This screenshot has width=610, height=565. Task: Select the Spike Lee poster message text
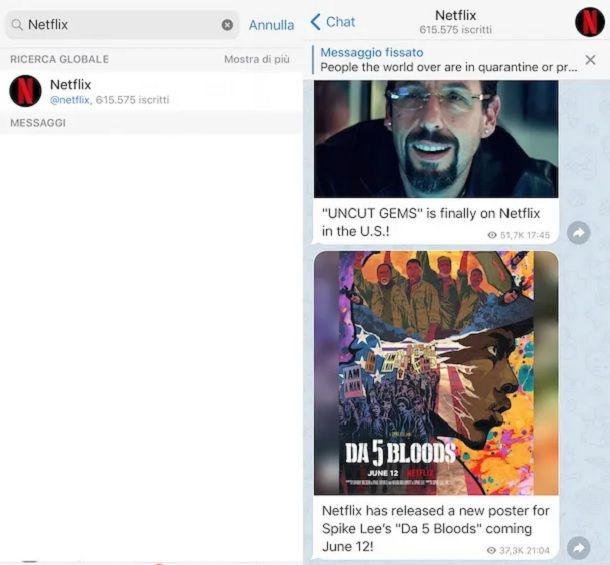[x=435, y=528]
